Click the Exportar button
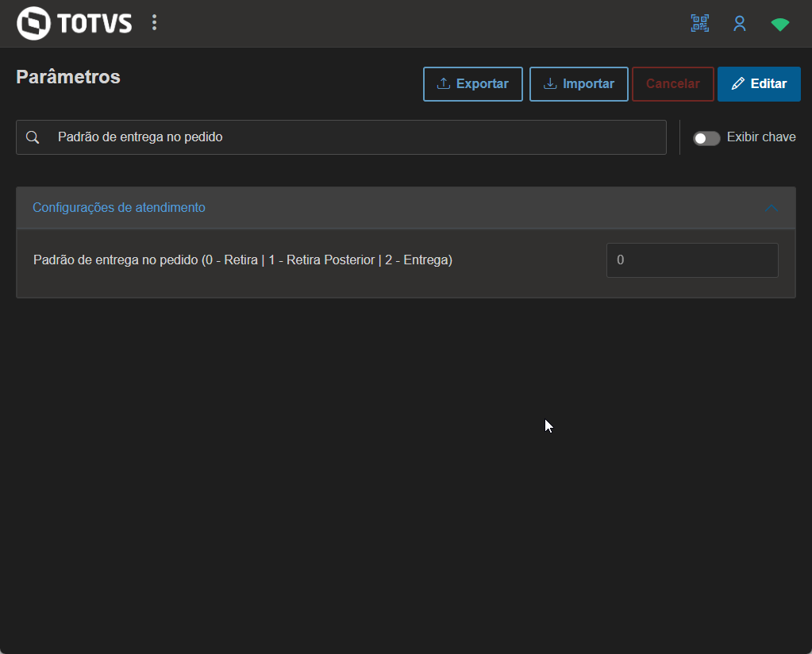This screenshot has width=812, height=654. tap(473, 84)
